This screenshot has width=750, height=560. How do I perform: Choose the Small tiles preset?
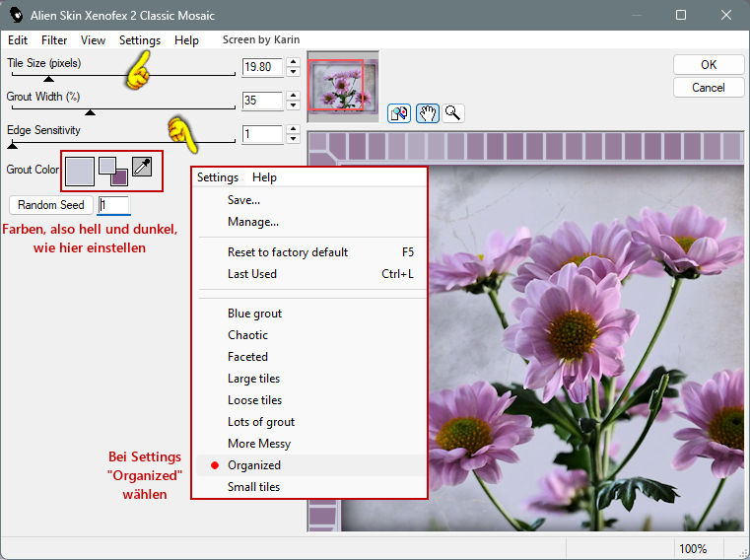tap(253, 487)
